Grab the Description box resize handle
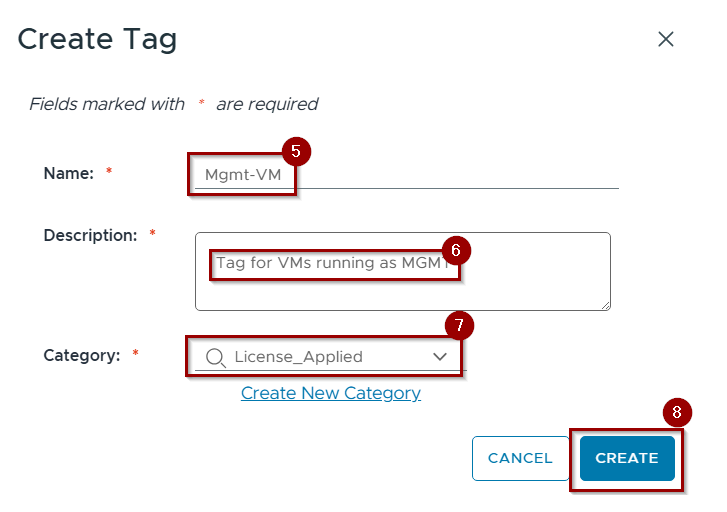Viewport: 727px width, 512px height. pos(605,304)
